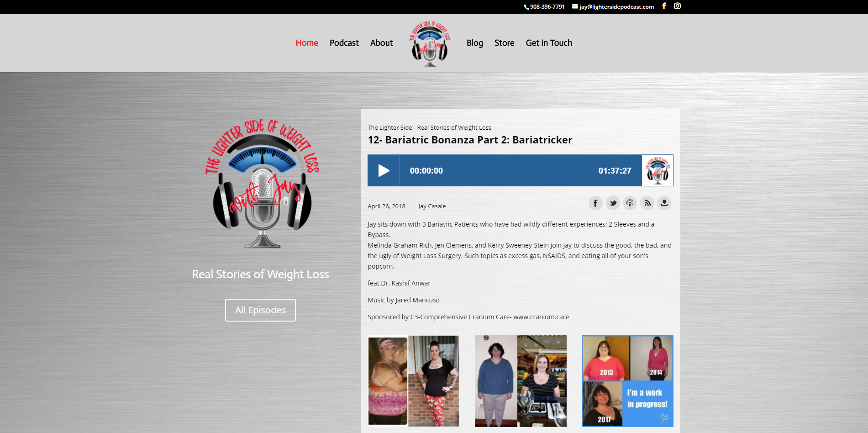The width and height of the screenshot is (868, 433).
Task: Click the 'feat.Dr. Kashif Anwar' line
Action: [399, 283]
